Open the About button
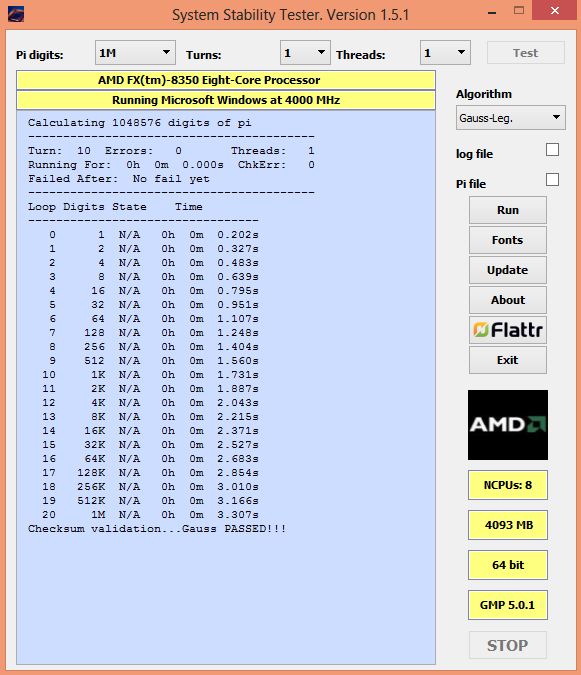The width and height of the screenshot is (581, 675). [508, 300]
